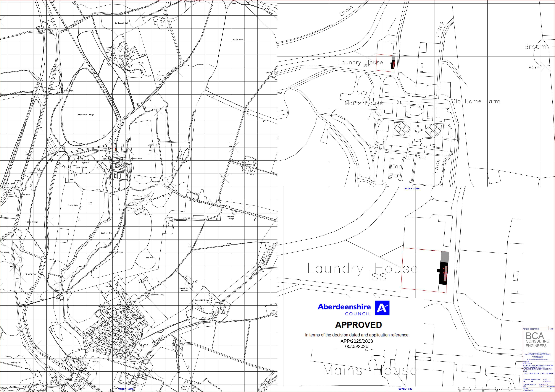Click 'Laundry House' label in the 1:500 plan

pyautogui.click(x=362, y=269)
